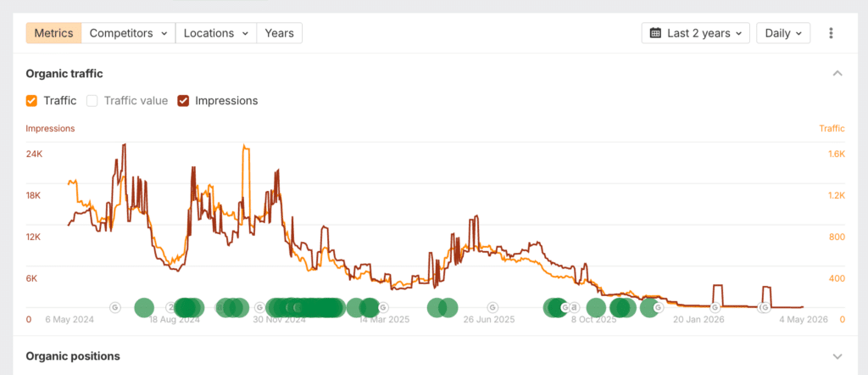Screen dimensions: 868x375
Task: Click the 1.6K traffic axis label
Action: [836, 154]
